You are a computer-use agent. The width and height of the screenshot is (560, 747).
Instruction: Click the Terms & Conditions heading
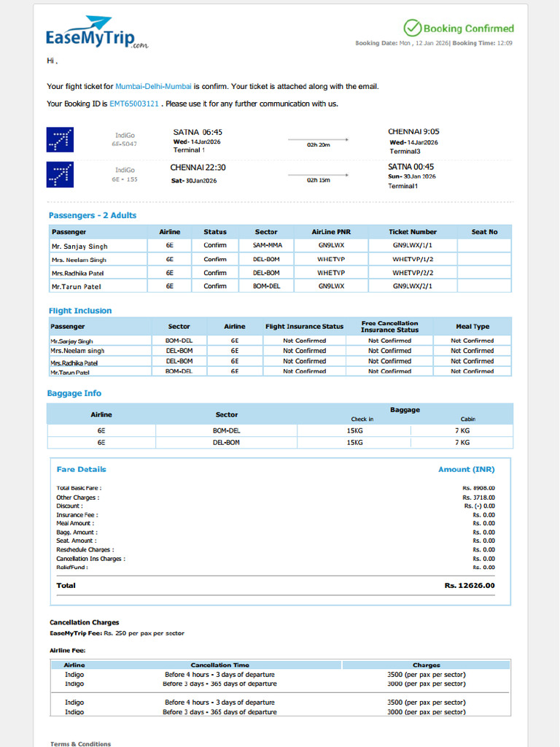[80, 743]
